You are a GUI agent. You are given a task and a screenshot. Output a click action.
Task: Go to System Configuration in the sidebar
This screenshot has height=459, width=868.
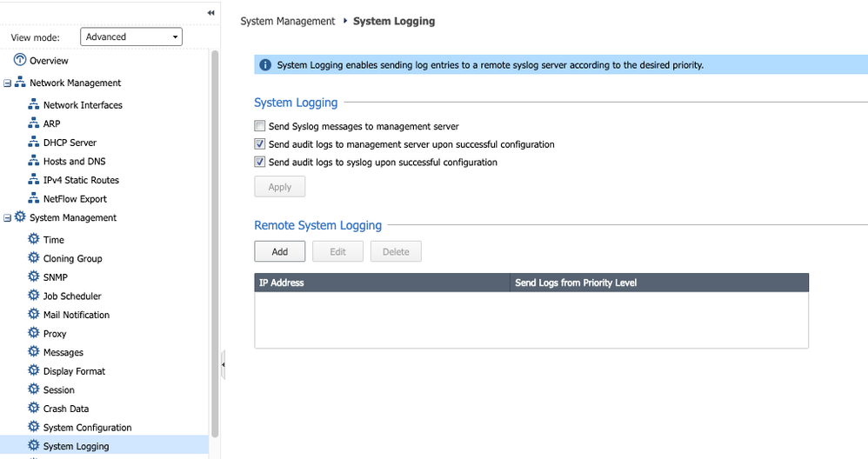88,428
